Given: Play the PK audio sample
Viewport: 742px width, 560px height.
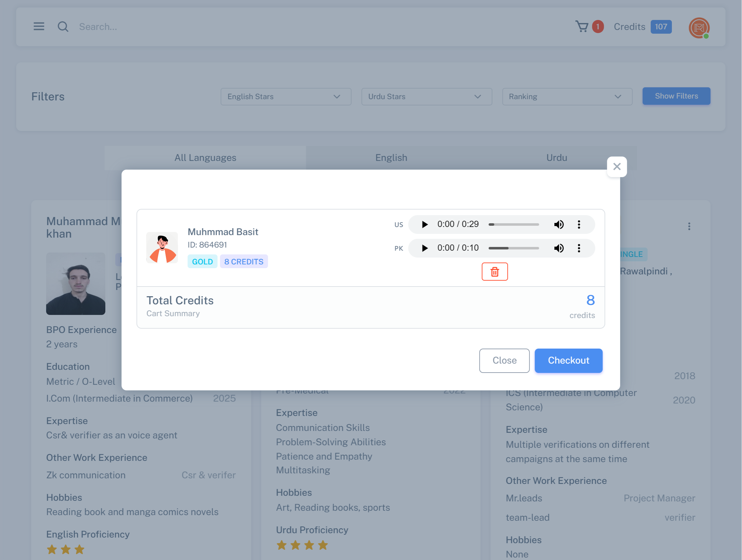Looking at the screenshot, I should [425, 248].
